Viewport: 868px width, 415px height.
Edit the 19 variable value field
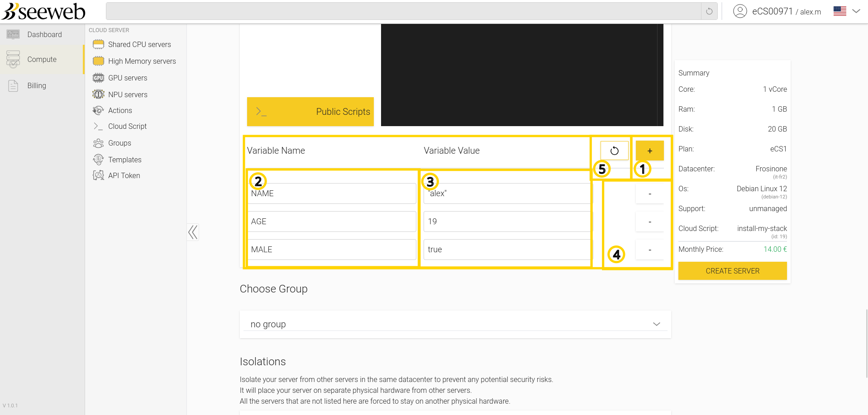(507, 222)
